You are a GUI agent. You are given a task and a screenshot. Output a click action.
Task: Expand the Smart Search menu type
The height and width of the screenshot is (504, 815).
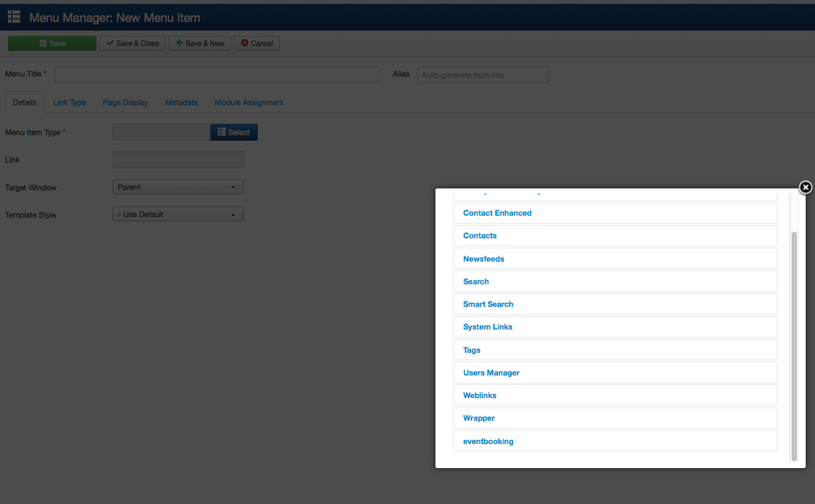pos(488,304)
